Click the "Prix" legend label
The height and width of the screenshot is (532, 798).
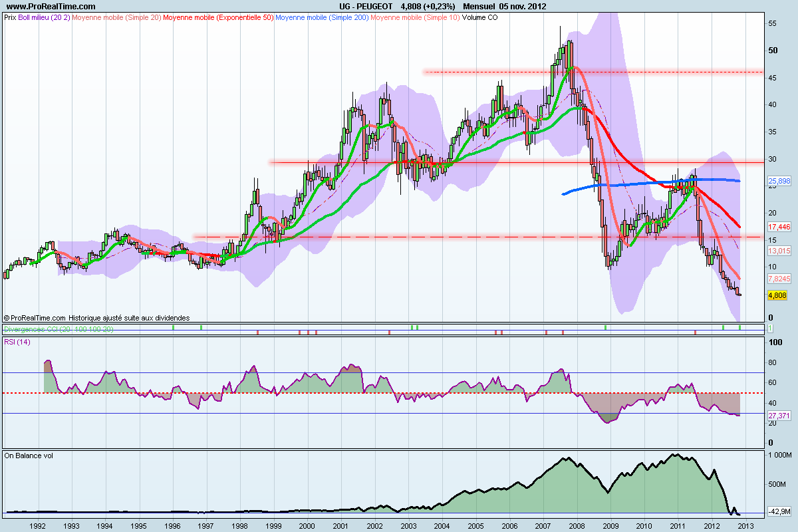(11, 17)
